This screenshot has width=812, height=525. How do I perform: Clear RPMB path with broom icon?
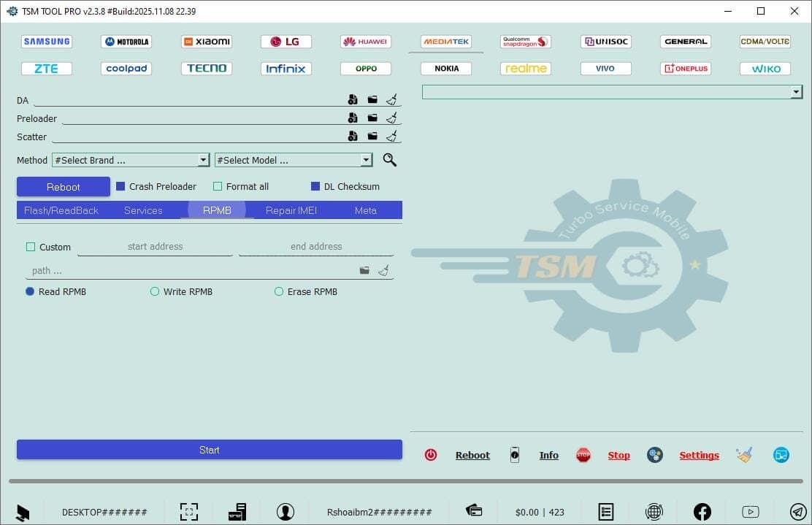(x=384, y=270)
